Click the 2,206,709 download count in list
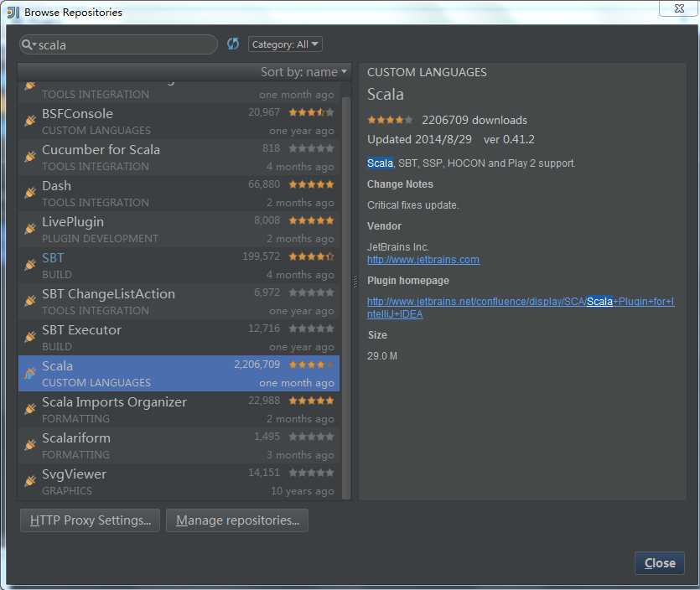700x590 pixels. coord(257,365)
